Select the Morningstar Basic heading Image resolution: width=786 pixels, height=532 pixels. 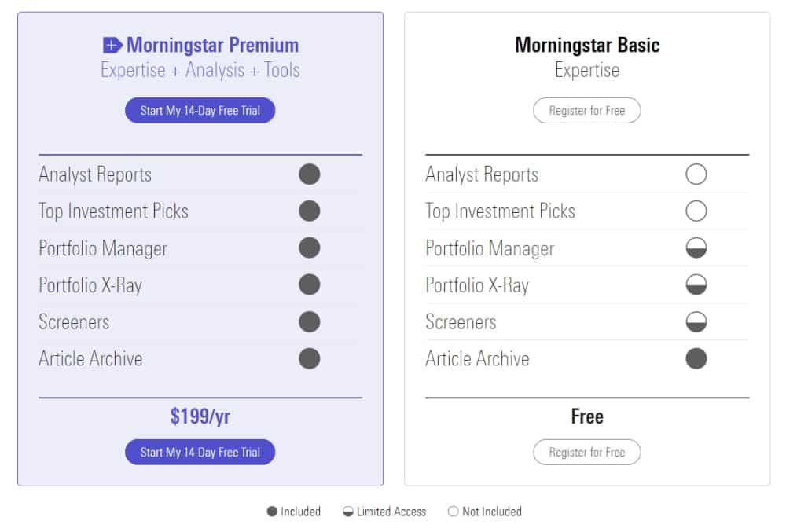click(587, 45)
